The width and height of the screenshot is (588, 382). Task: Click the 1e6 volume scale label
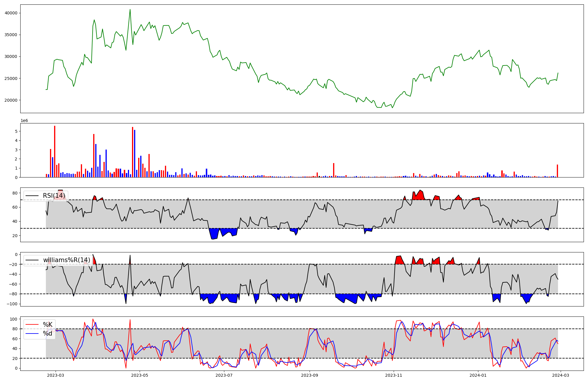24,121
